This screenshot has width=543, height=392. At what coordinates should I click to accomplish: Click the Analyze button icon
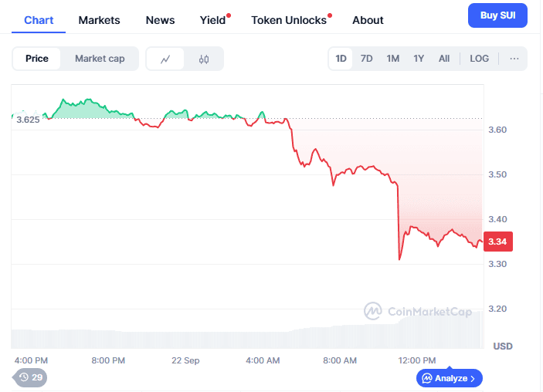(x=427, y=378)
